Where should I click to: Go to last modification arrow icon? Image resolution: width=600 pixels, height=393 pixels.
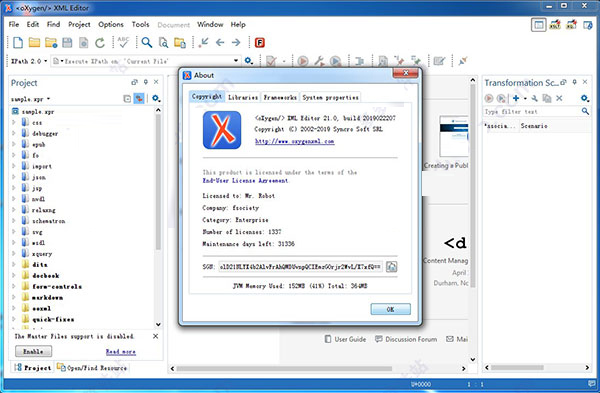coord(204,42)
